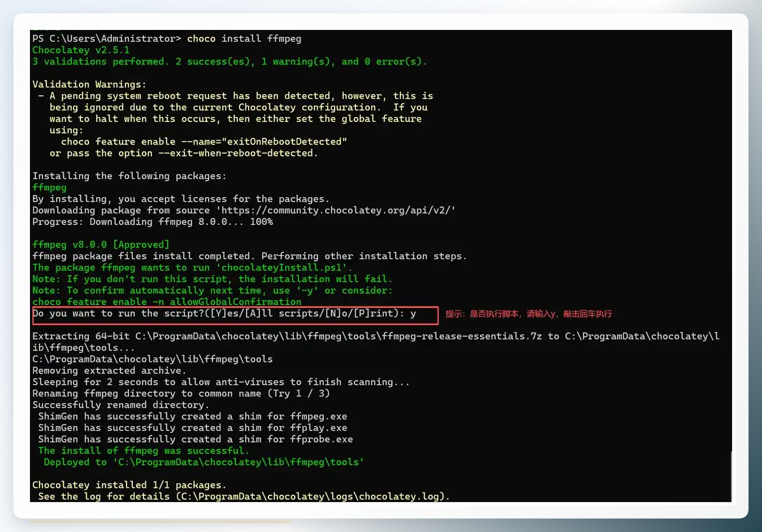The width and height of the screenshot is (762, 532).
Task: Select the 'wants to run chocolateyInstall.ps1' line
Action: (192, 268)
